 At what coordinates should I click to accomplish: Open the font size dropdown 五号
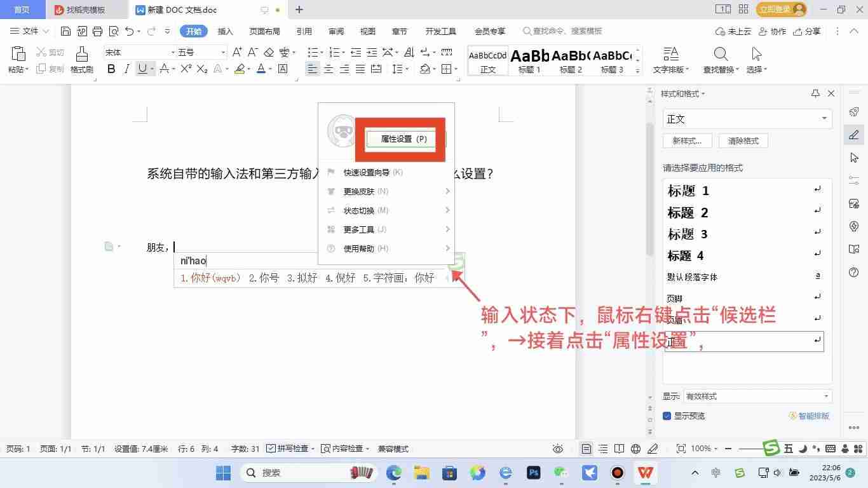pos(223,52)
